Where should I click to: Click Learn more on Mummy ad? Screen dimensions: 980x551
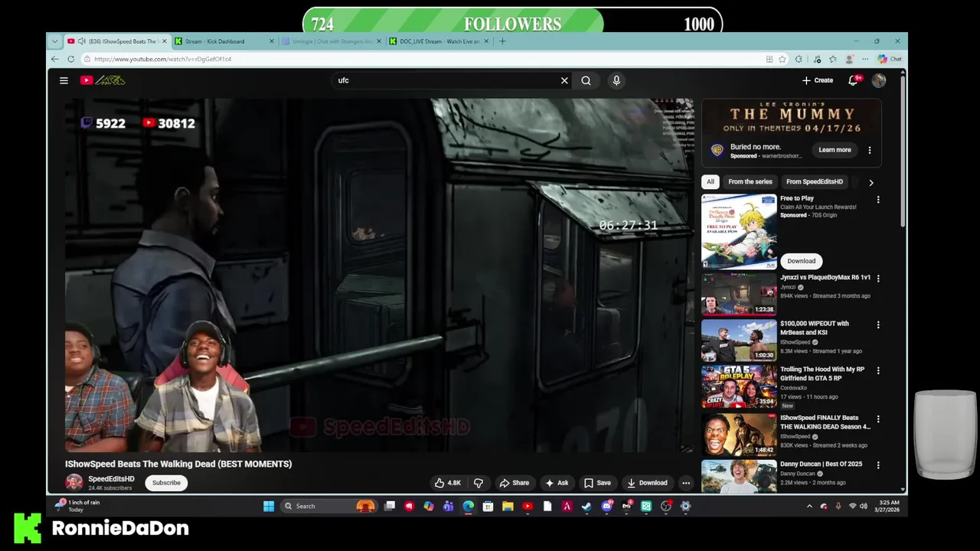coord(835,150)
